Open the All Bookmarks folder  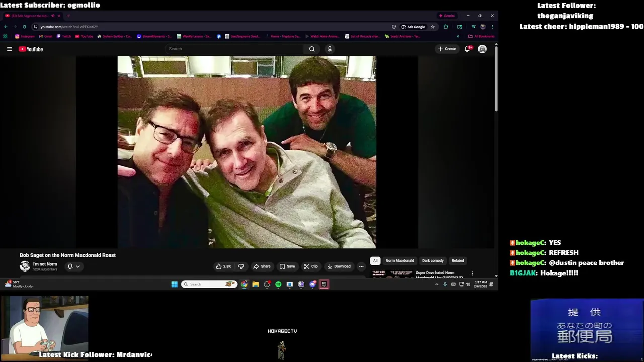[481, 36]
